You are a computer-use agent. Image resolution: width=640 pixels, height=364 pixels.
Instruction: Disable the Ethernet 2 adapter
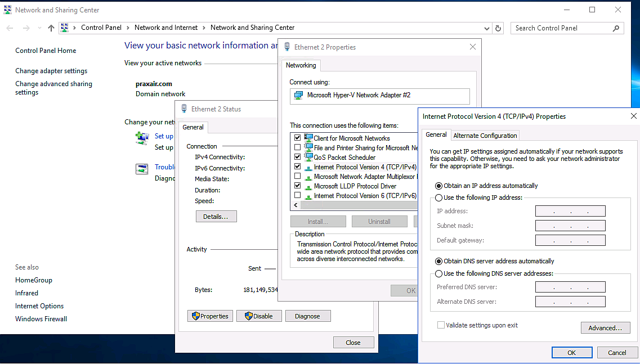(x=259, y=316)
